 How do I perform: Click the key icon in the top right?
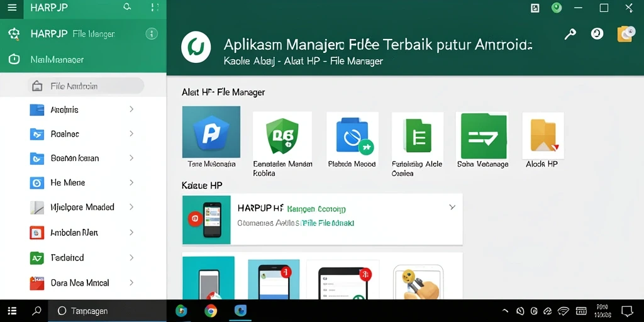click(570, 35)
